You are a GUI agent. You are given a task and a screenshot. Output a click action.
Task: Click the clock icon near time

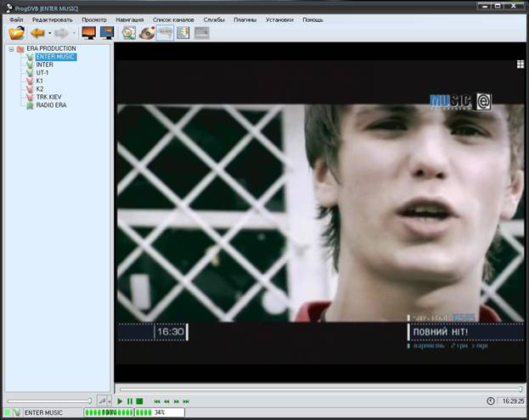tap(491, 400)
